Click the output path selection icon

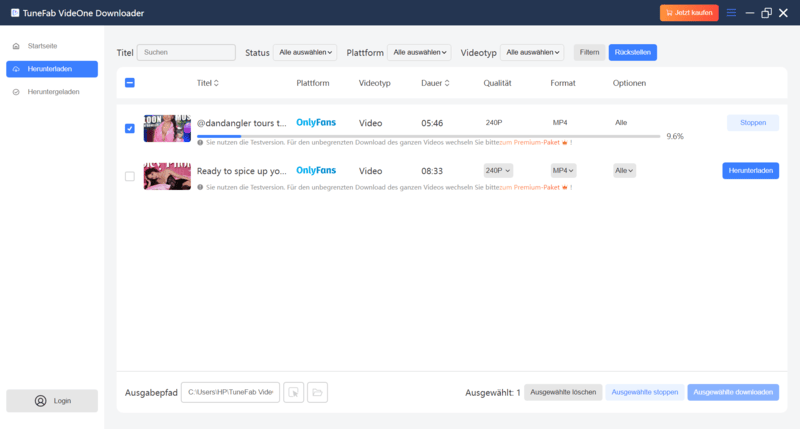[x=293, y=393]
